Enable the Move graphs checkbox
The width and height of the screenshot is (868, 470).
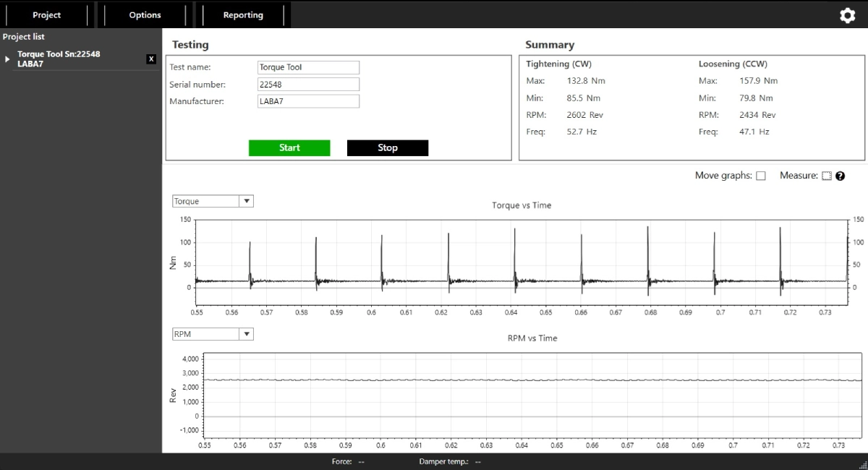coord(760,176)
